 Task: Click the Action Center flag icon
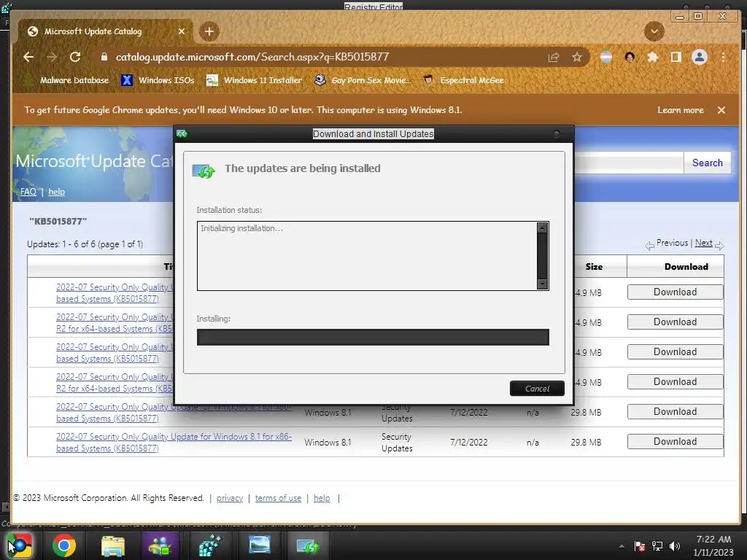[640, 546]
